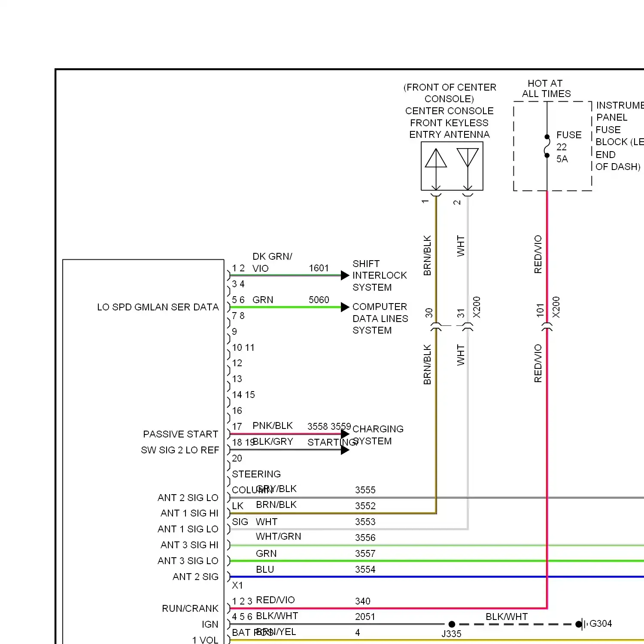644x644 pixels.
Task: Click the up-arrow antenna symbol in the antenna box
Action: pos(436,169)
